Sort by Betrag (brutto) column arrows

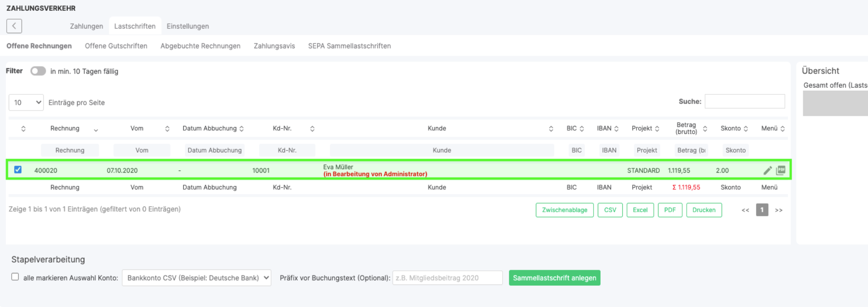coord(705,129)
